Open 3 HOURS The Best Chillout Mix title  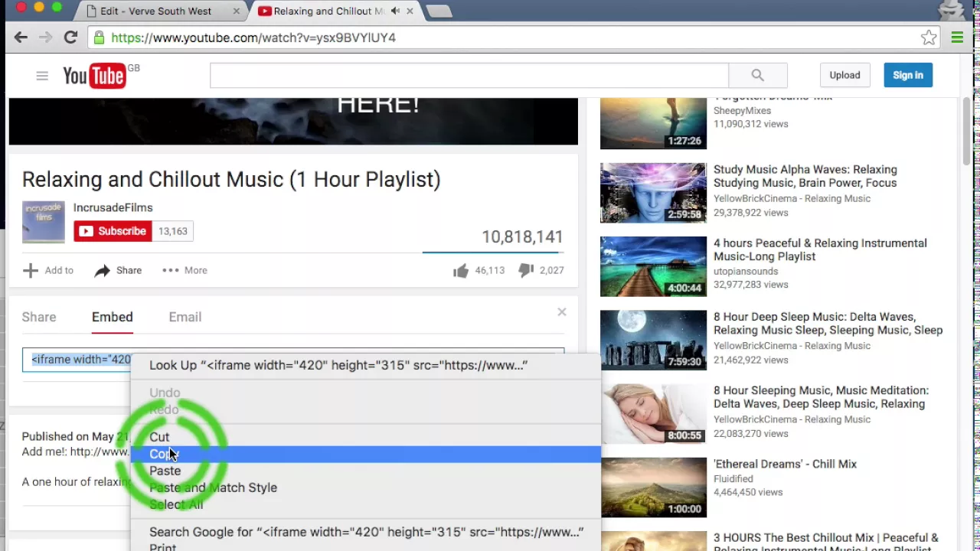point(826,542)
